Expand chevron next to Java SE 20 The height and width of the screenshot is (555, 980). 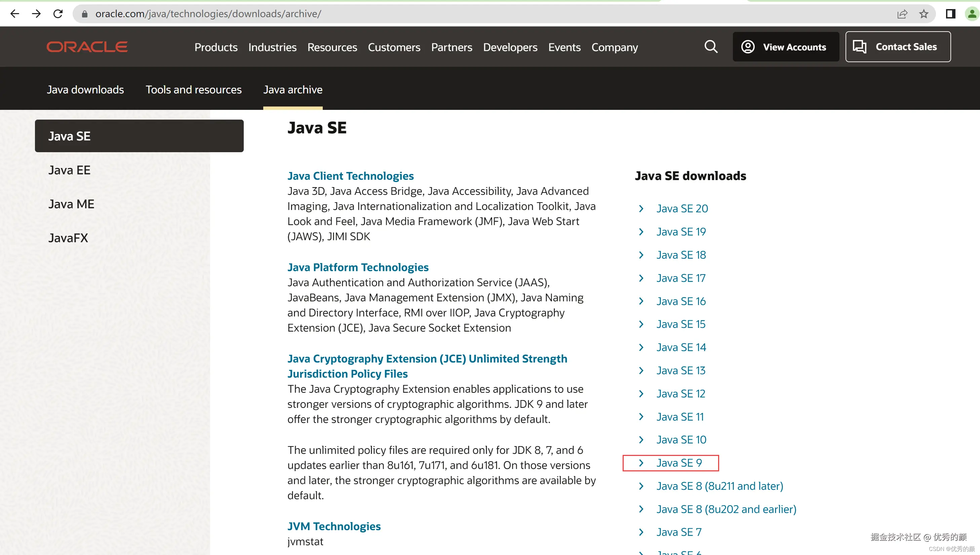pyautogui.click(x=641, y=209)
